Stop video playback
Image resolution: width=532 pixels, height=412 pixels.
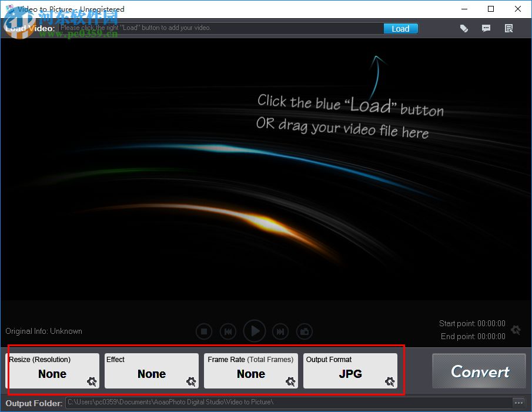click(204, 331)
